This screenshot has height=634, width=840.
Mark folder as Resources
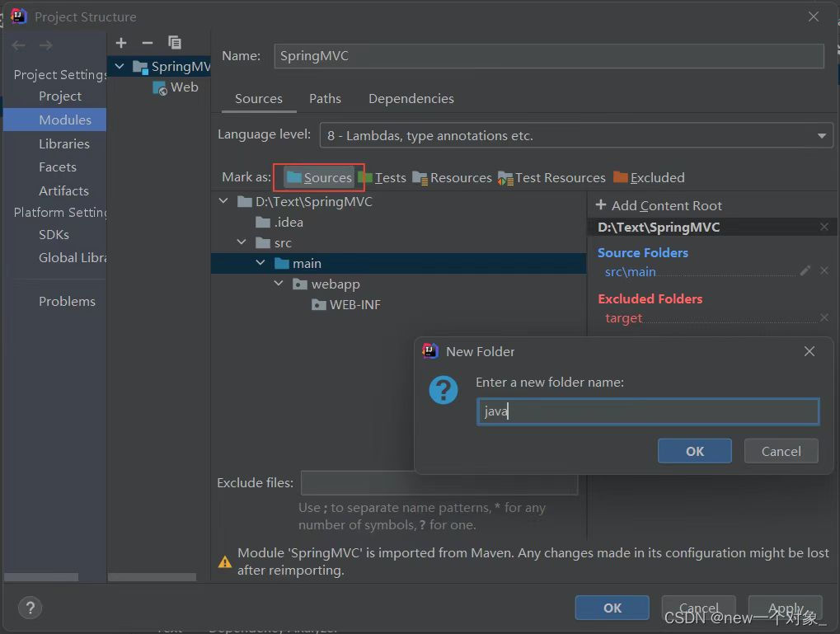452,177
